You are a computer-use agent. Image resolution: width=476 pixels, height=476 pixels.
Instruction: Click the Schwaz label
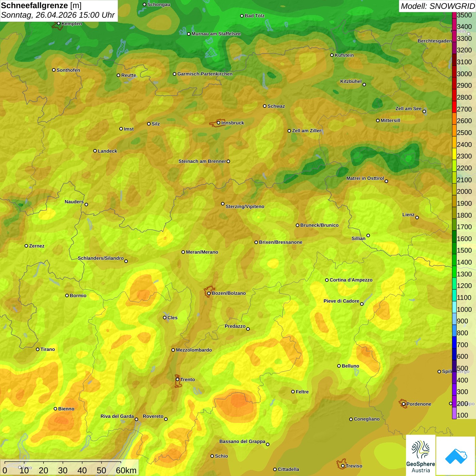[276, 106]
